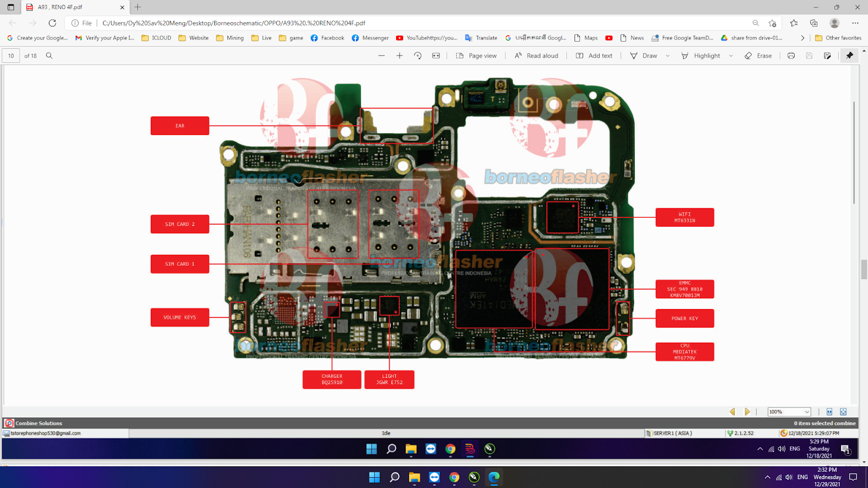The image size is (868, 488).
Task: Click the VOLUME KEYS label
Action: pyautogui.click(x=180, y=317)
